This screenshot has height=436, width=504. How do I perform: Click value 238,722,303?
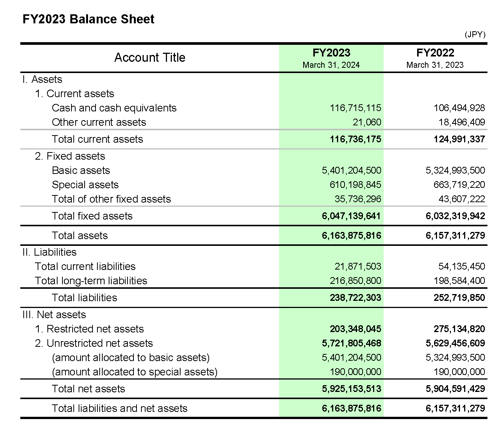pos(355,298)
